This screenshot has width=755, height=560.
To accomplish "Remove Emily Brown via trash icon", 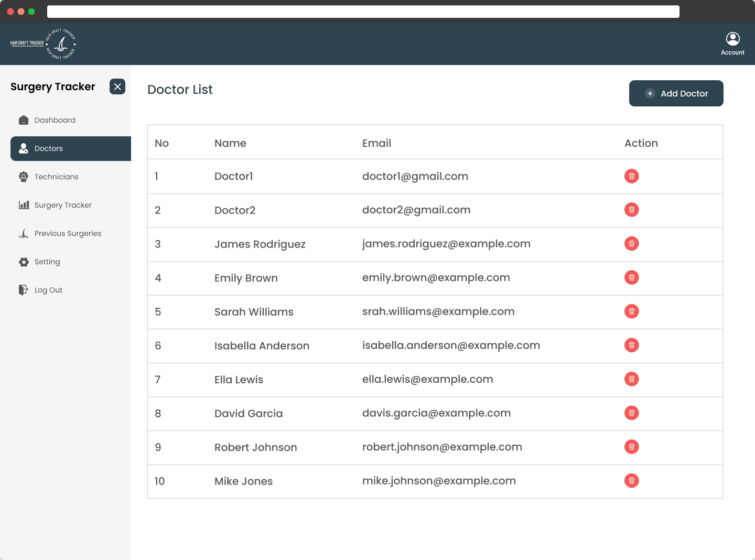I will tap(631, 278).
